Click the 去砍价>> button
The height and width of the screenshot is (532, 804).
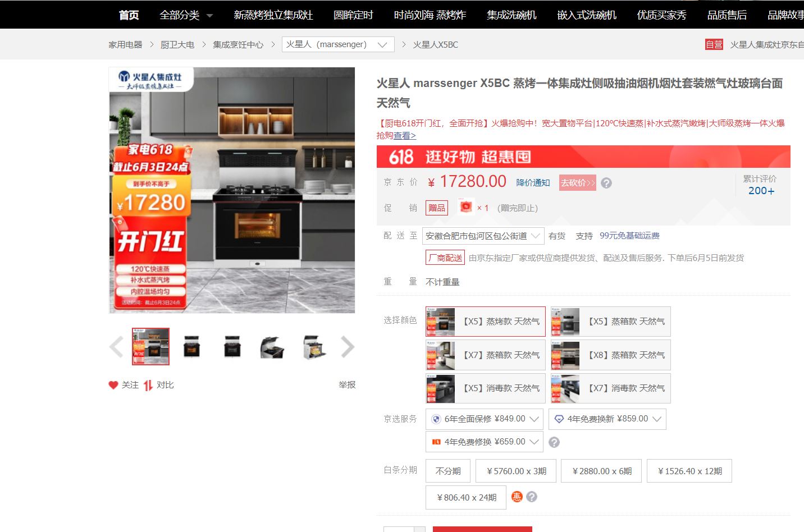pos(578,183)
